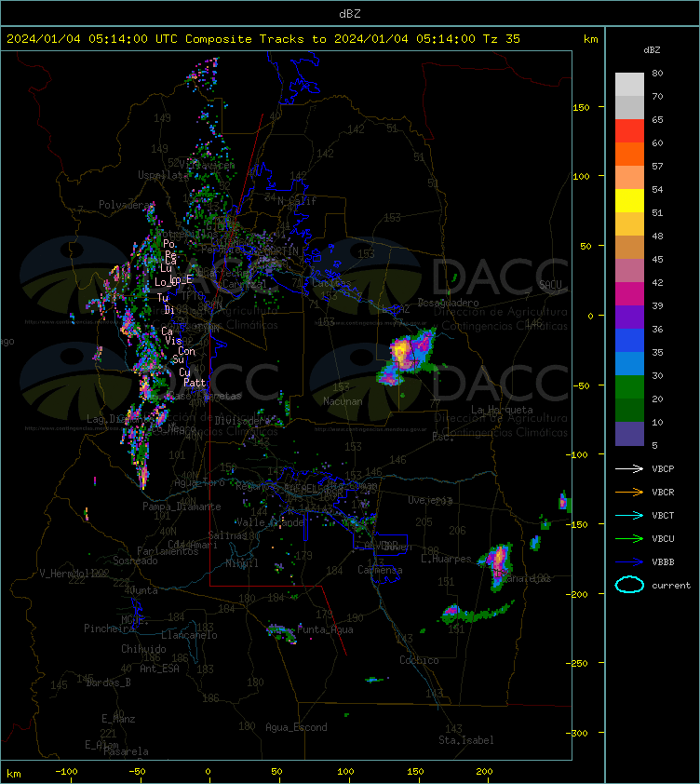Click the L.Huarpes place label

(x=446, y=559)
